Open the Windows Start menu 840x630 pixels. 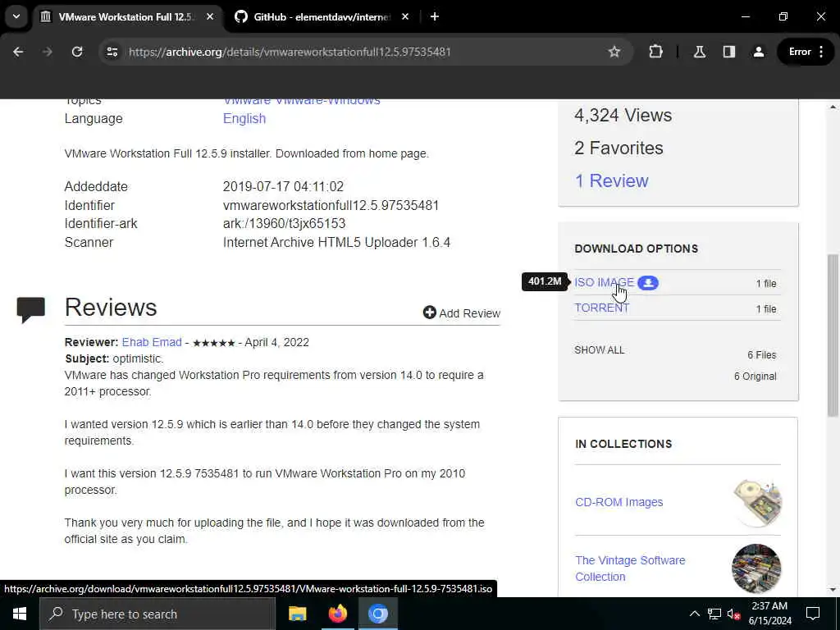[x=20, y=614]
